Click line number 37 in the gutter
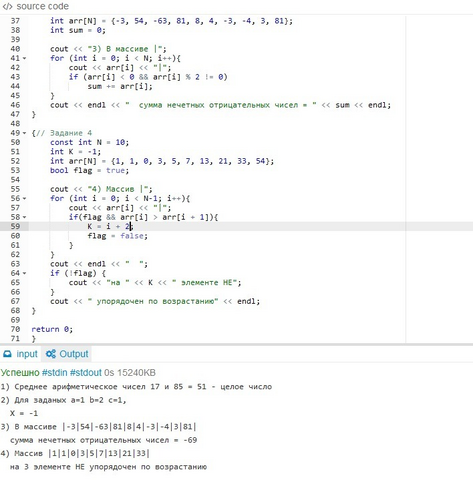Viewport: 473px width, 480px height. click(15, 21)
